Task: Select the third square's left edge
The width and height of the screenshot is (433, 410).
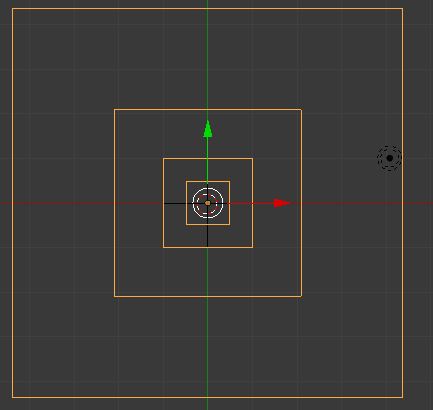Action: (x=163, y=203)
